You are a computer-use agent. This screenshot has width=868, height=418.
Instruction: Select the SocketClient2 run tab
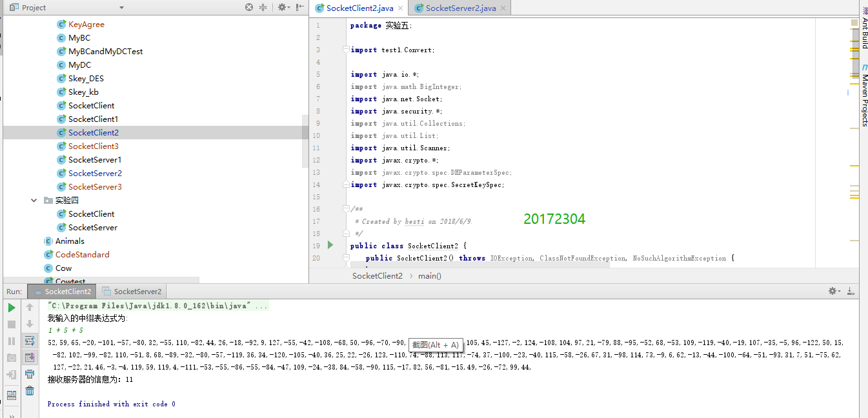tap(63, 292)
